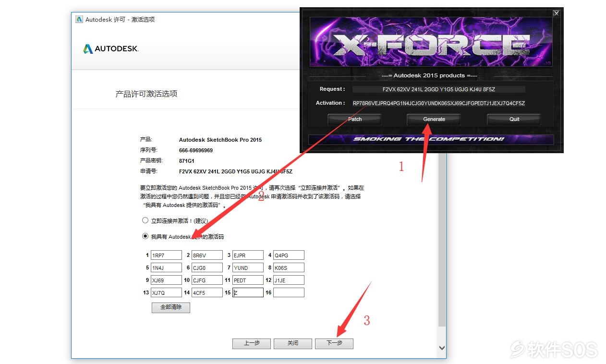The height and width of the screenshot is (364, 606).
Task: Click the 全部清除 clear all button
Action: [171, 307]
